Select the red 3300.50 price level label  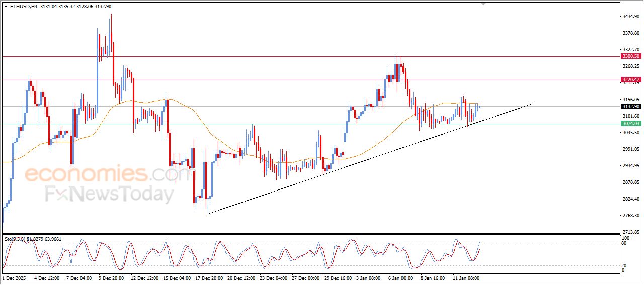[x=630, y=56]
